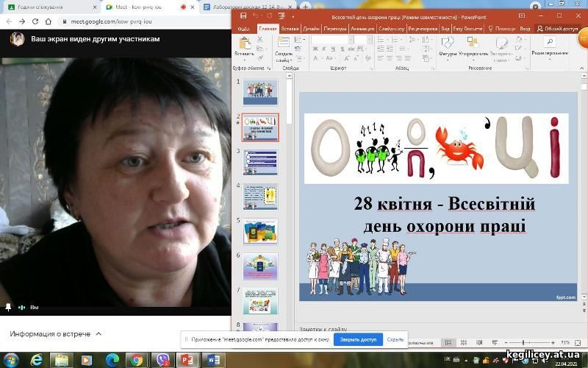Switch to the Дизайн ribbon tab
This screenshot has height=368, width=588.
pos(311,29)
